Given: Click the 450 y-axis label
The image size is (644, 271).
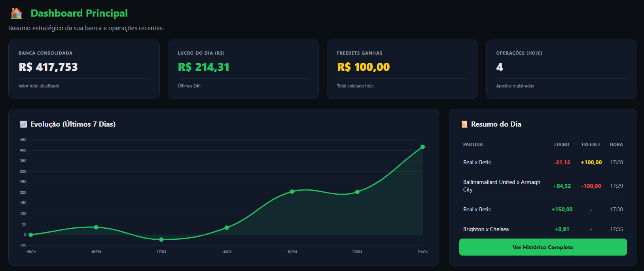Looking at the screenshot, I should (23, 140).
